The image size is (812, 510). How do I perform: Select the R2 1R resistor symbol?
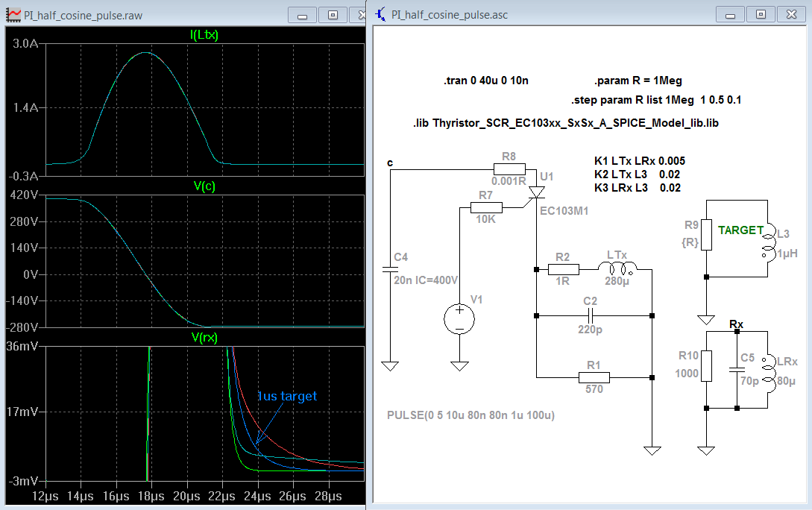pos(563,269)
